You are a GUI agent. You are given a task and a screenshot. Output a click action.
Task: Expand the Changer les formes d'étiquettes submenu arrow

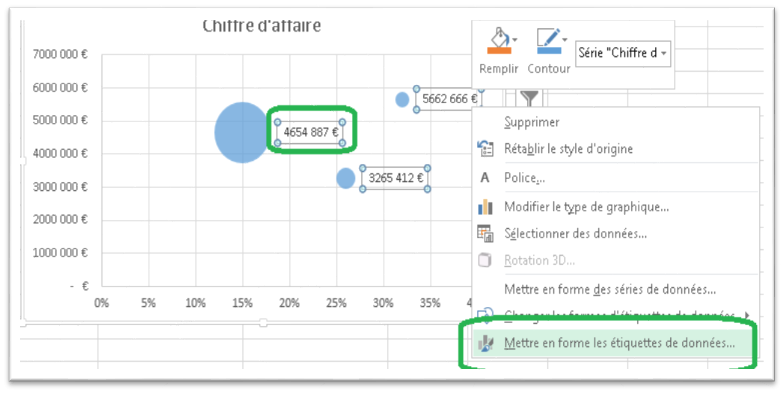click(748, 316)
